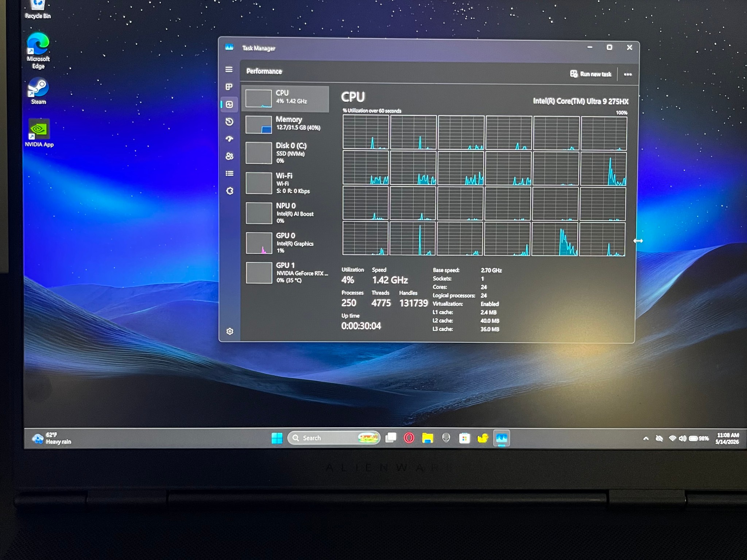Open Microsoft Store from the taskbar
Image resolution: width=747 pixels, height=560 pixels.
coord(464,438)
